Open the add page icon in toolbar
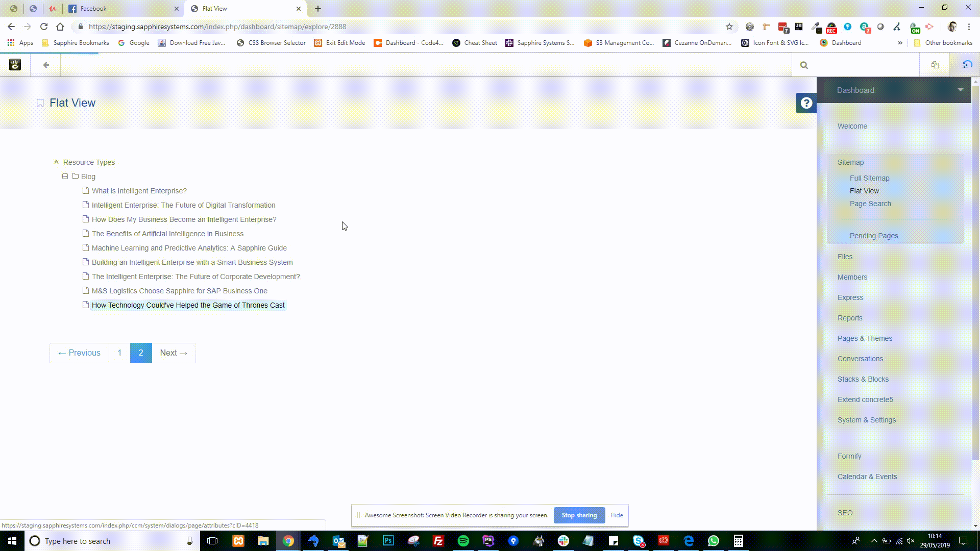The height and width of the screenshot is (551, 980). click(935, 65)
